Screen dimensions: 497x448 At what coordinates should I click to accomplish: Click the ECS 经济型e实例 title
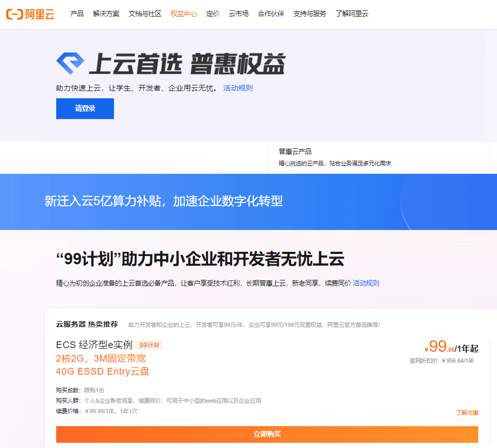tap(94, 344)
